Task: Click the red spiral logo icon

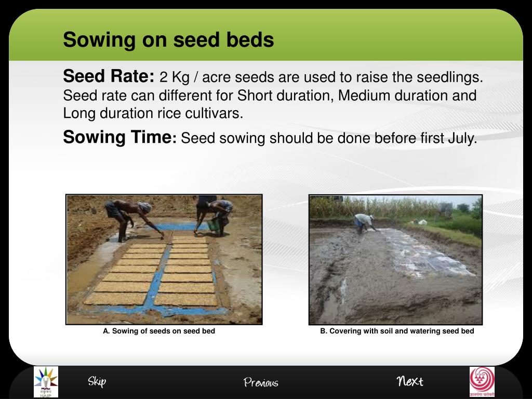Action: [482, 382]
